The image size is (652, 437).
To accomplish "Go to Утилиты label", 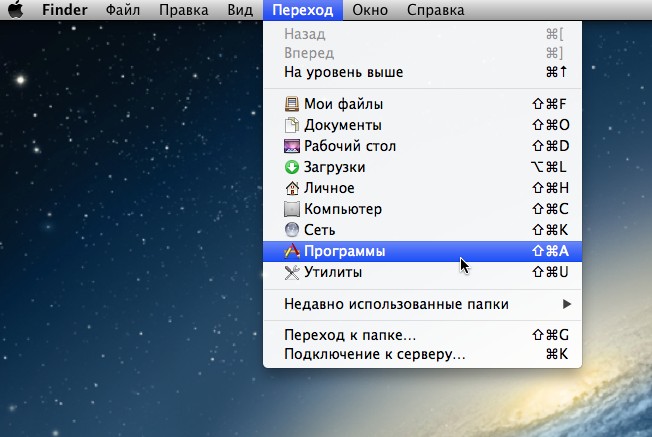I will 333,272.
